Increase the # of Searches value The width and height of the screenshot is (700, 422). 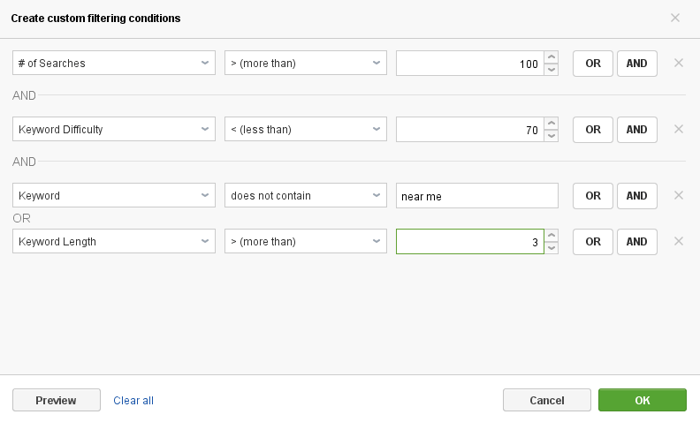point(551,57)
